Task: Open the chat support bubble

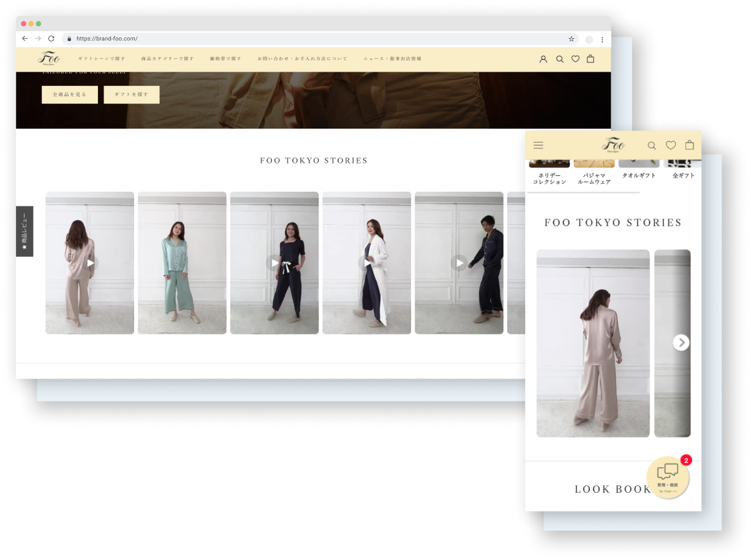Action: pos(668,477)
